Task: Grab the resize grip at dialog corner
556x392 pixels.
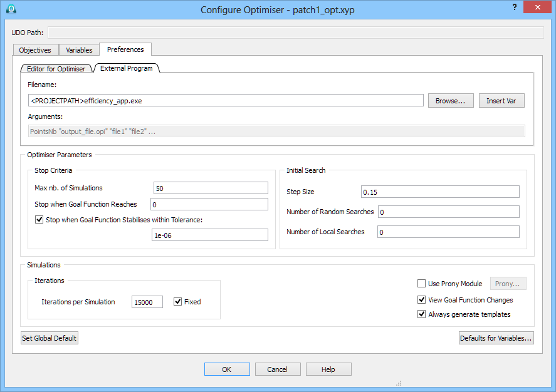Action: (399, 383)
